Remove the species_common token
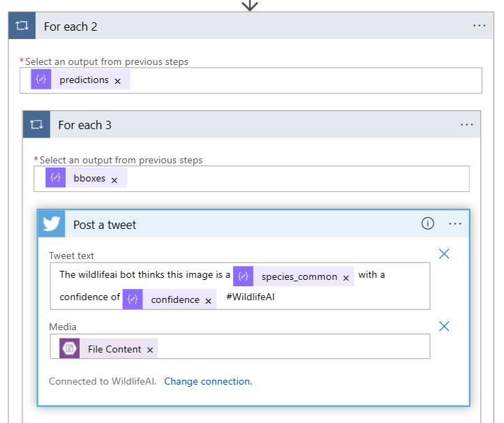 [346, 277]
